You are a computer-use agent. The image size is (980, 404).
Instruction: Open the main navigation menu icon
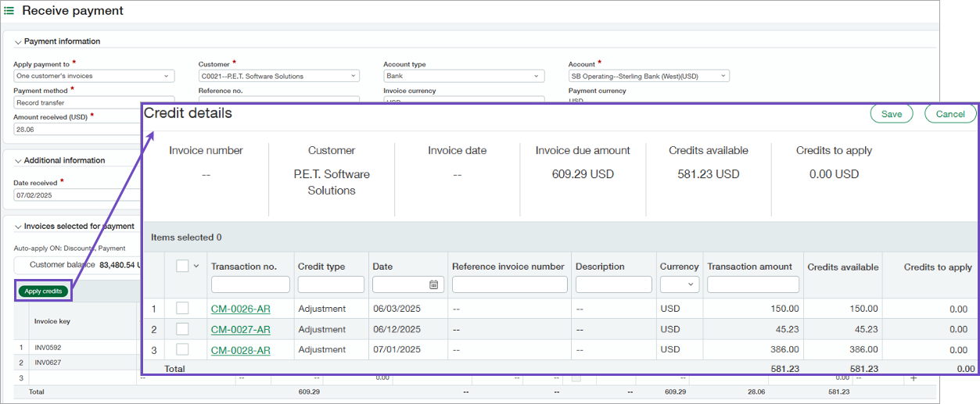click(x=9, y=11)
